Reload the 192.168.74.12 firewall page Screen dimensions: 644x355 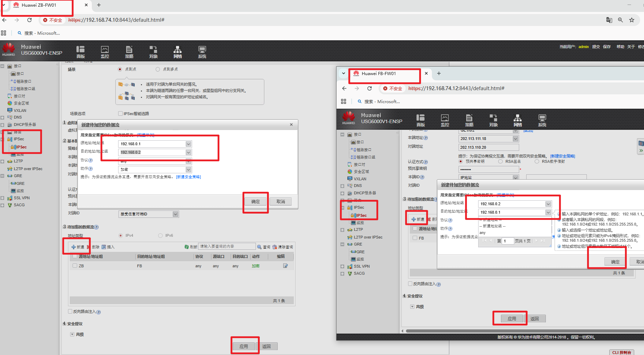[370, 88]
